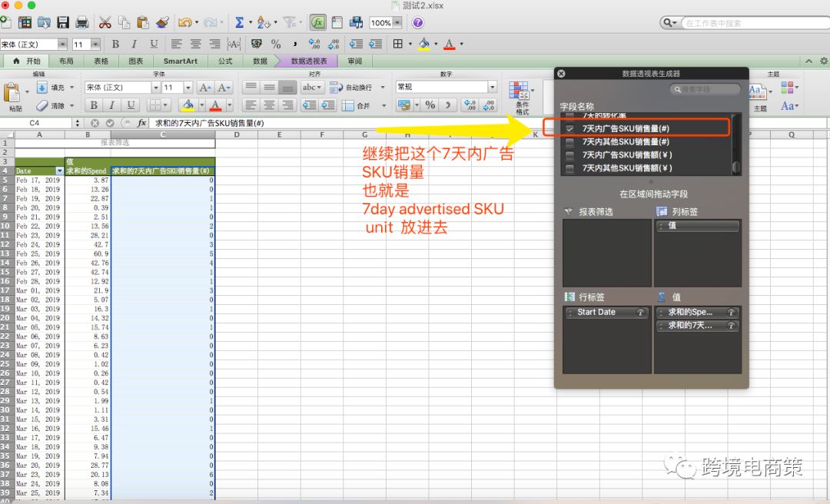Open Help with the purple question mark
This screenshot has width=830, height=504.
[x=417, y=22]
